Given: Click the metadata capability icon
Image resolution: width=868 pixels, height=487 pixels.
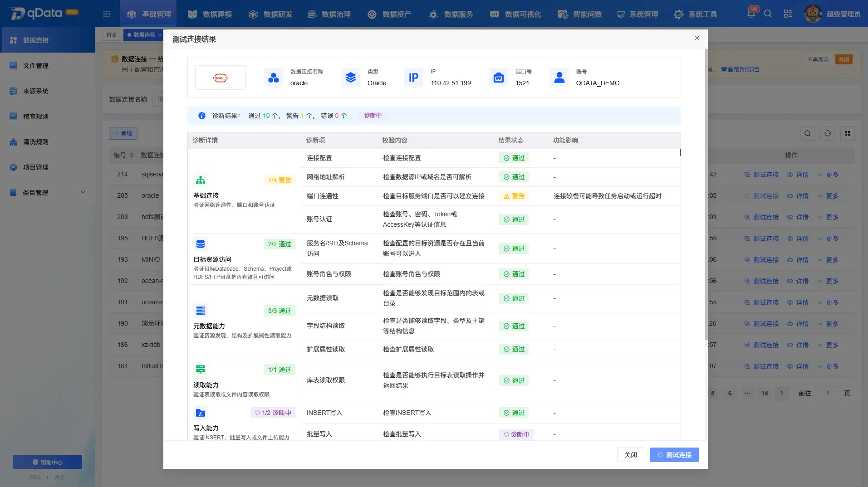Looking at the screenshot, I should pos(201,311).
